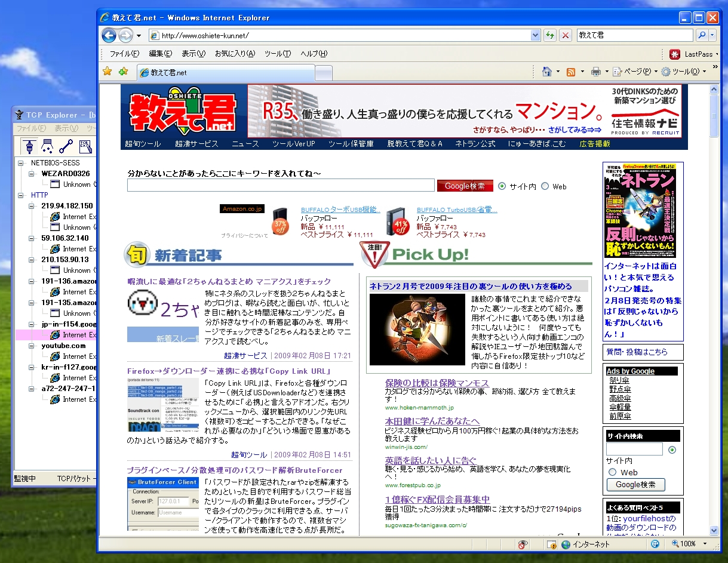Select the Web radio next to Google検索
The height and width of the screenshot is (563, 728).
pyautogui.click(x=545, y=186)
